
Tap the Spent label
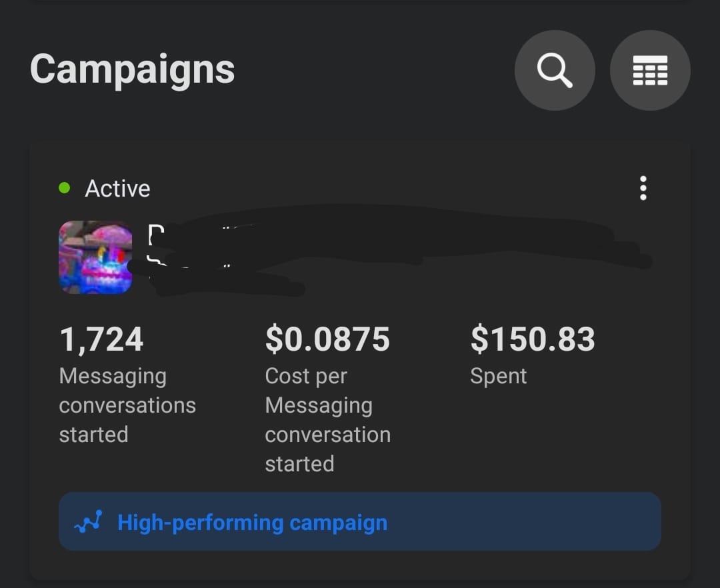click(498, 376)
